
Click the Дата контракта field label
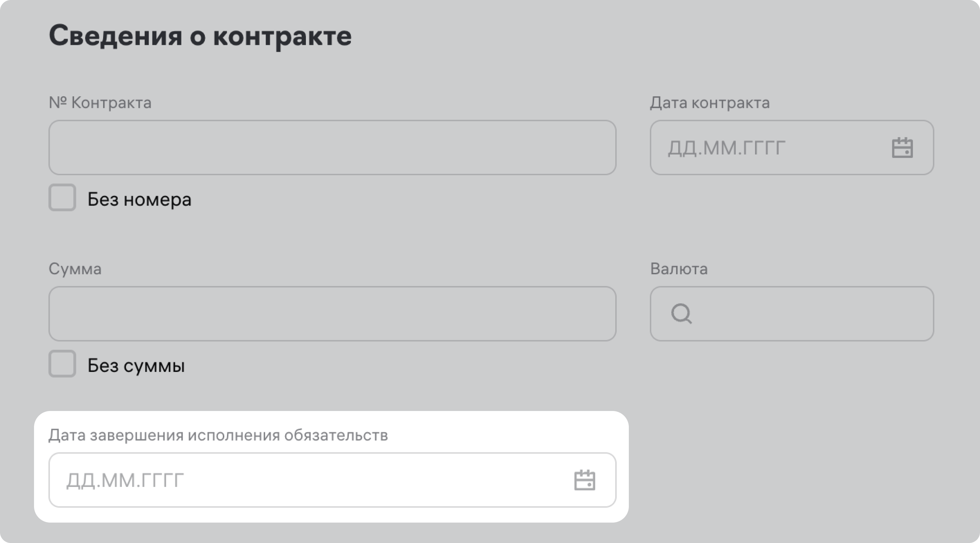coord(709,103)
